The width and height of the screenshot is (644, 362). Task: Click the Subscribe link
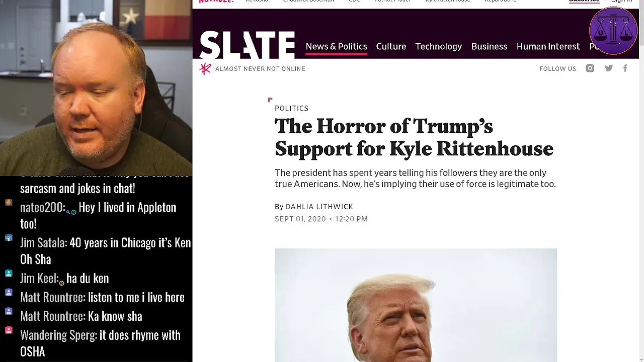(584, 2)
